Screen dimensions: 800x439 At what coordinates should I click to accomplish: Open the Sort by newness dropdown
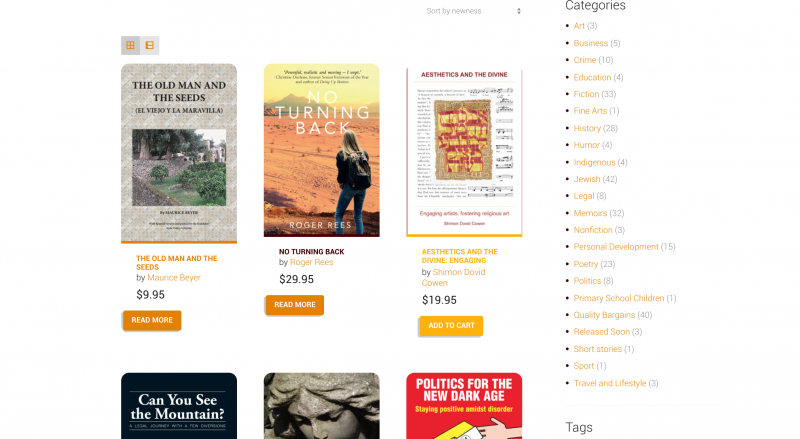473,11
